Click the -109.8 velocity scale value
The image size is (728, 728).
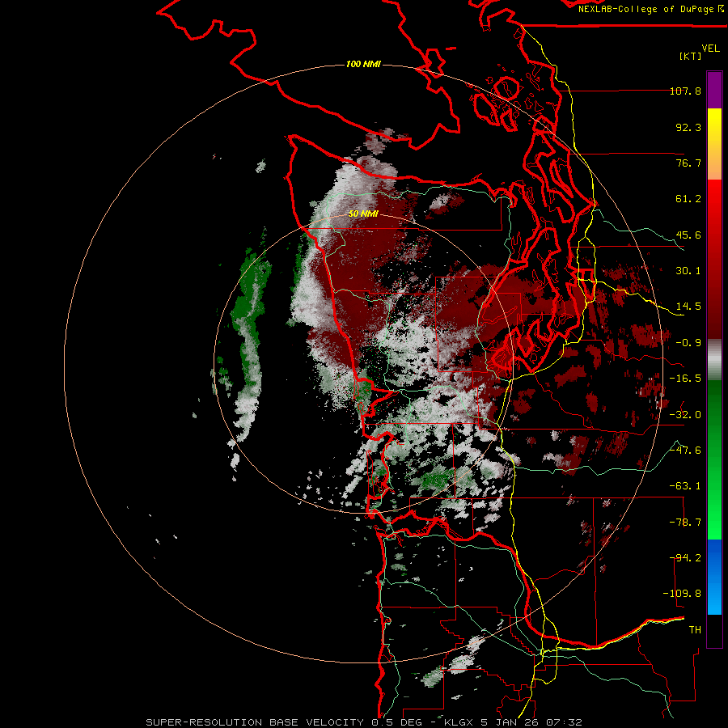682,594
